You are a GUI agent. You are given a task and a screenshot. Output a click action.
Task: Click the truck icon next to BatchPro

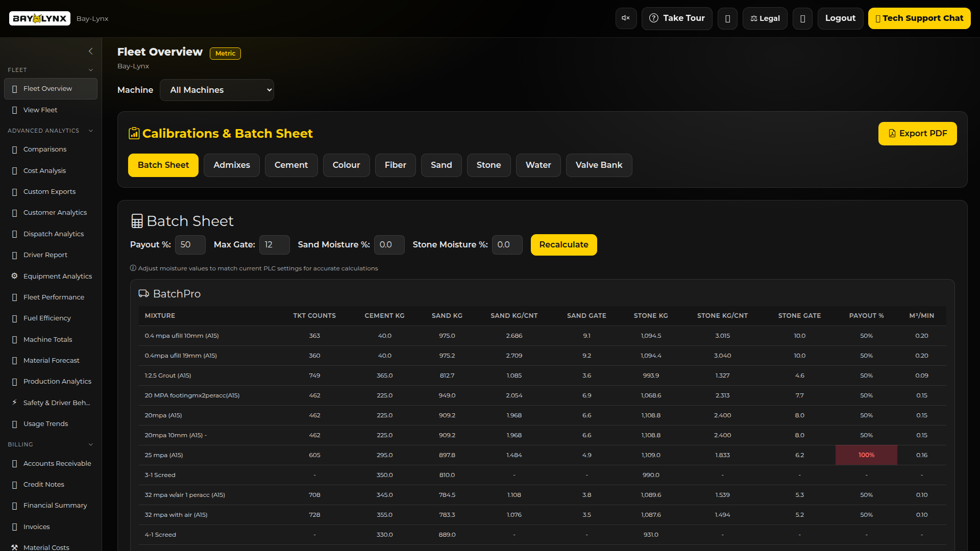pyautogui.click(x=143, y=293)
